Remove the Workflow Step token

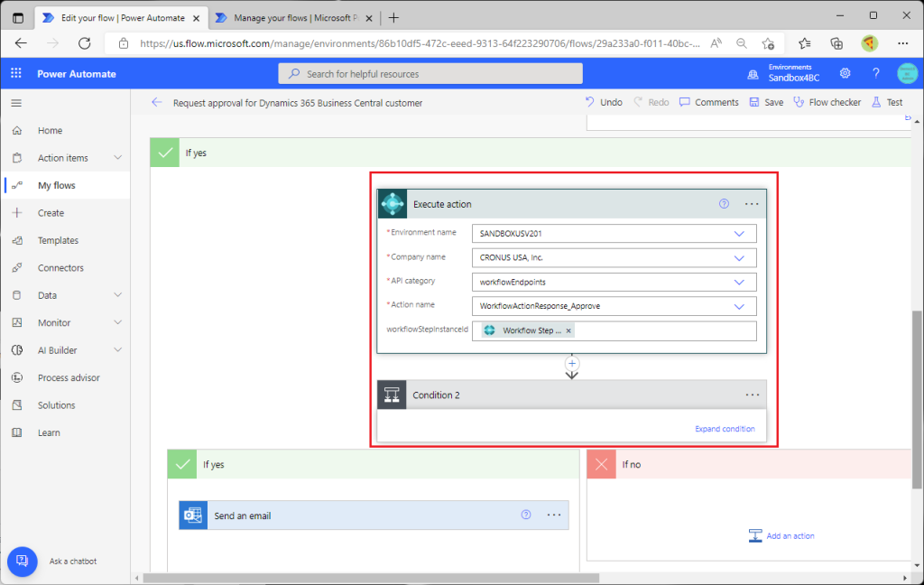point(568,330)
